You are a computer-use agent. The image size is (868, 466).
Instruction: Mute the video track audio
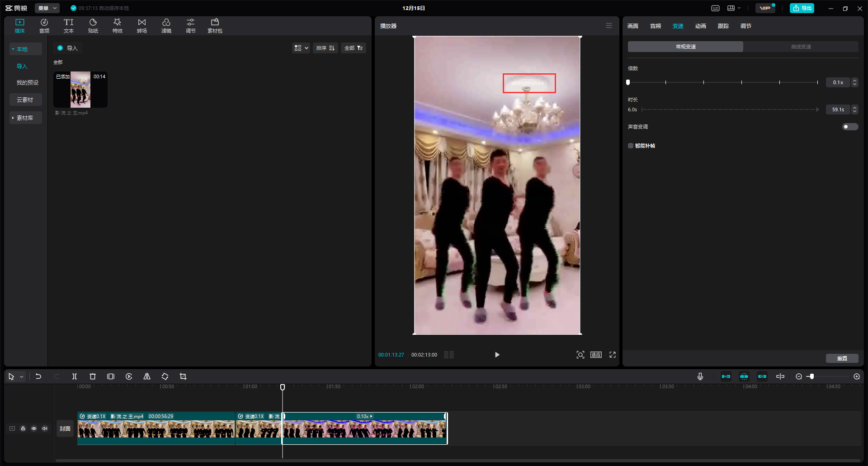click(45, 428)
